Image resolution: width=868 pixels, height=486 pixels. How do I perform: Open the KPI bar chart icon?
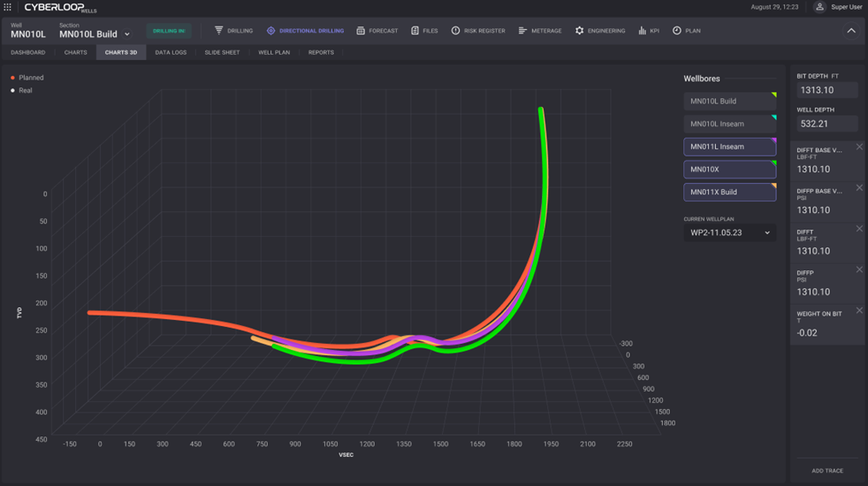pos(642,31)
